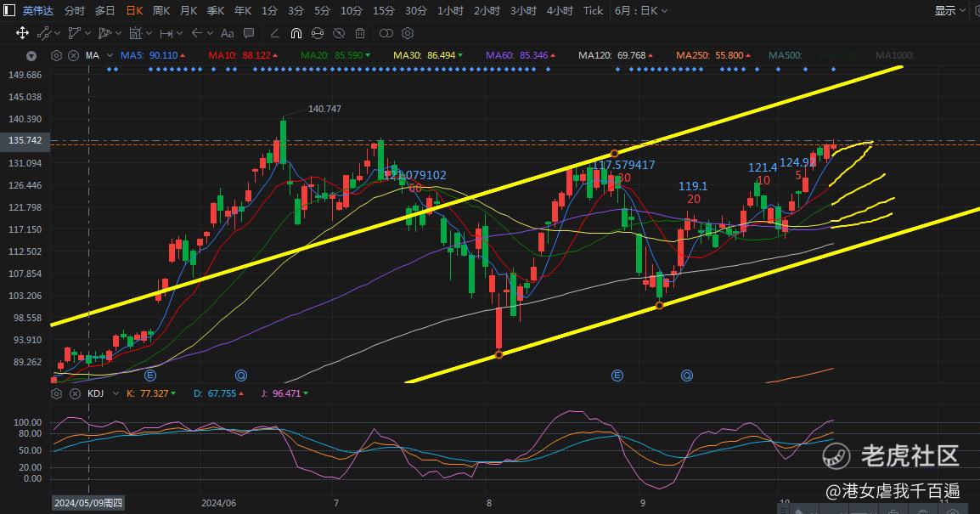Select the angled line pencil tool

(274, 33)
